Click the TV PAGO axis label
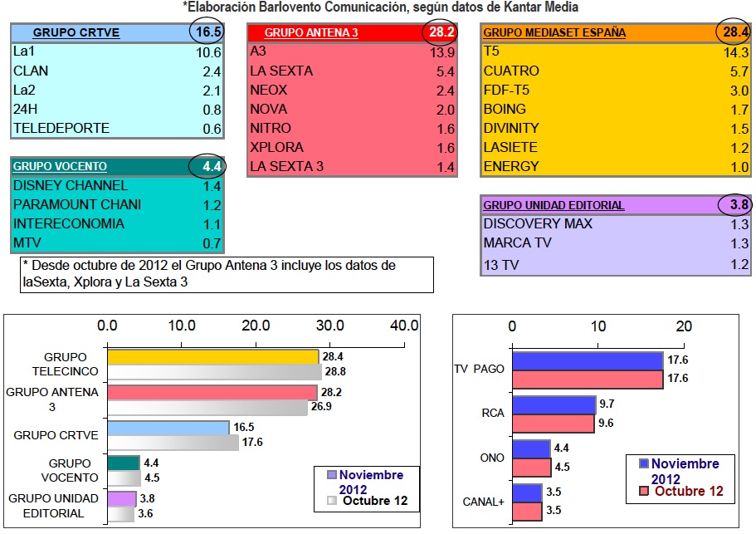The width and height of the screenshot is (756, 534). pos(479,369)
